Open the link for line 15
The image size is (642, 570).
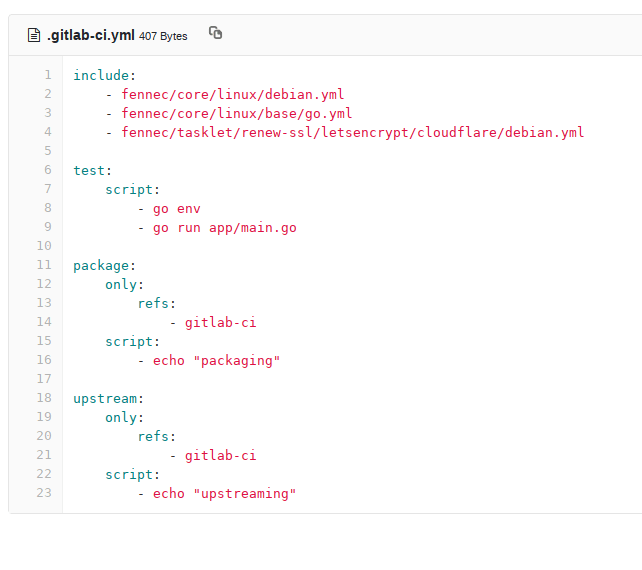click(x=44, y=341)
